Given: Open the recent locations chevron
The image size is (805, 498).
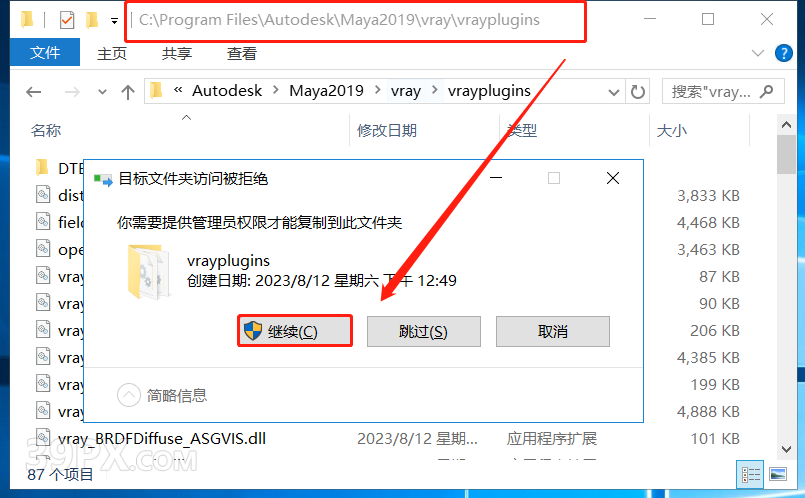Looking at the screenshot, I should pos(102,92).
